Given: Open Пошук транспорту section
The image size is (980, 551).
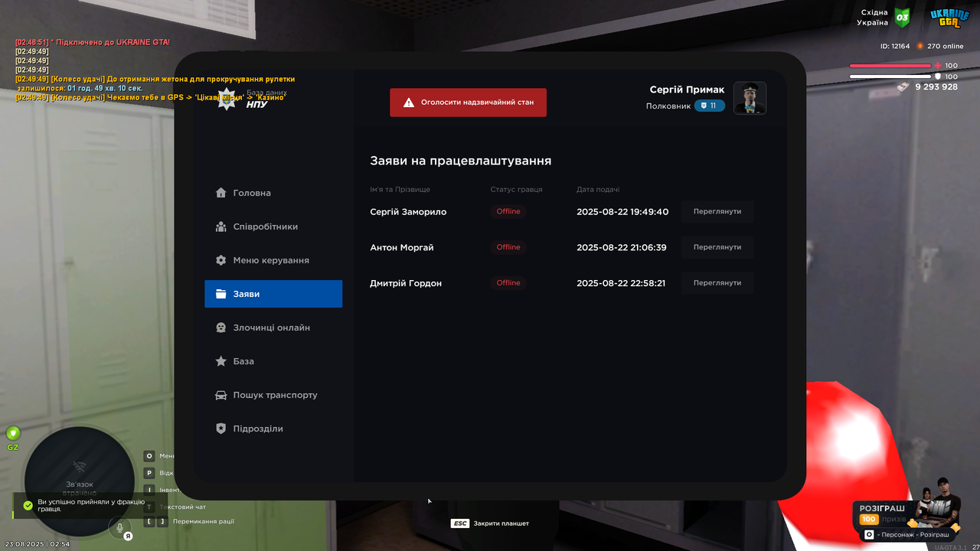Looking at the screenshot, I should (273, 395).
